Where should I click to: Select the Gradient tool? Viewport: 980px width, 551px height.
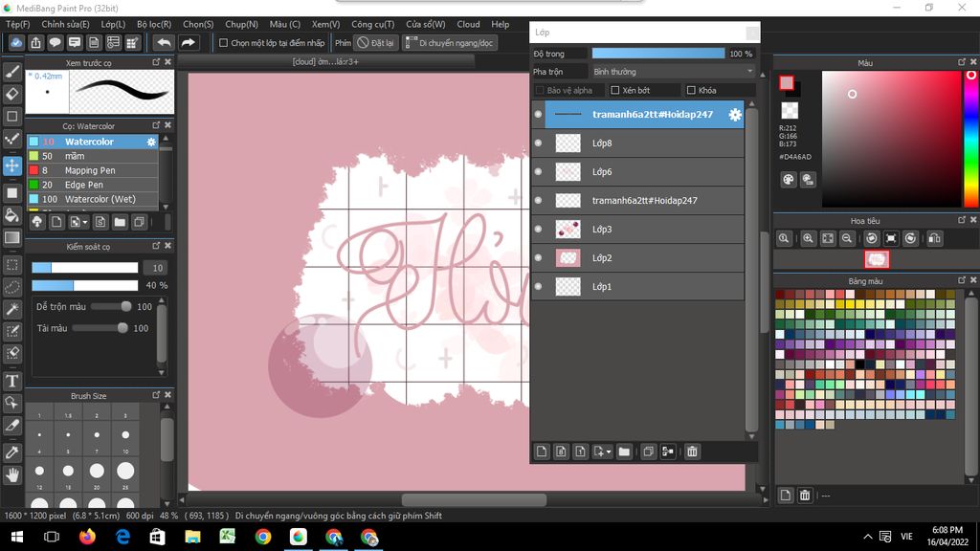[x=11, y=238]
